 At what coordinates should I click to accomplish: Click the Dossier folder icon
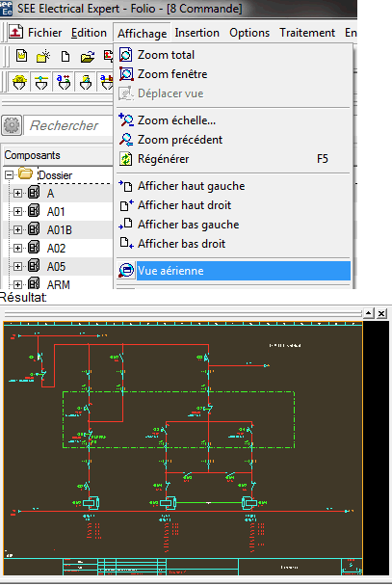[x=26, y=173]
